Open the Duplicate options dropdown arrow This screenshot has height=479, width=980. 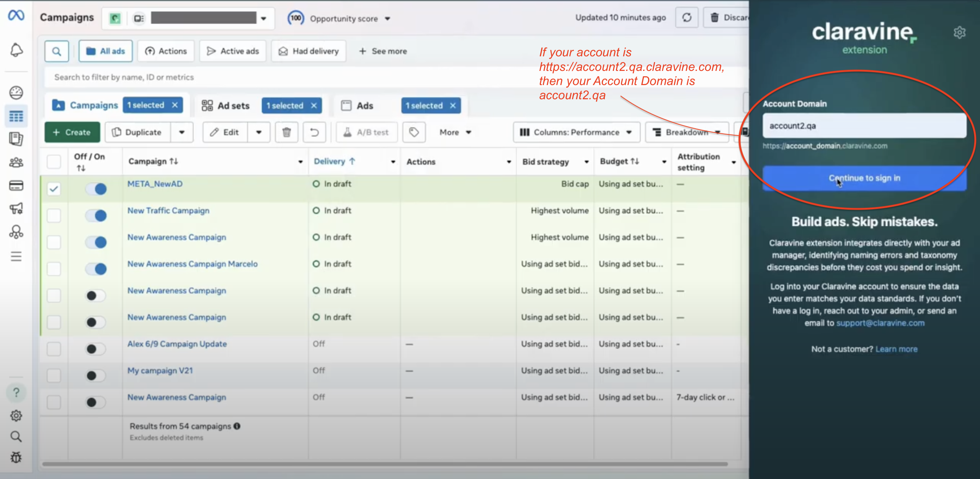pos(182,132)
